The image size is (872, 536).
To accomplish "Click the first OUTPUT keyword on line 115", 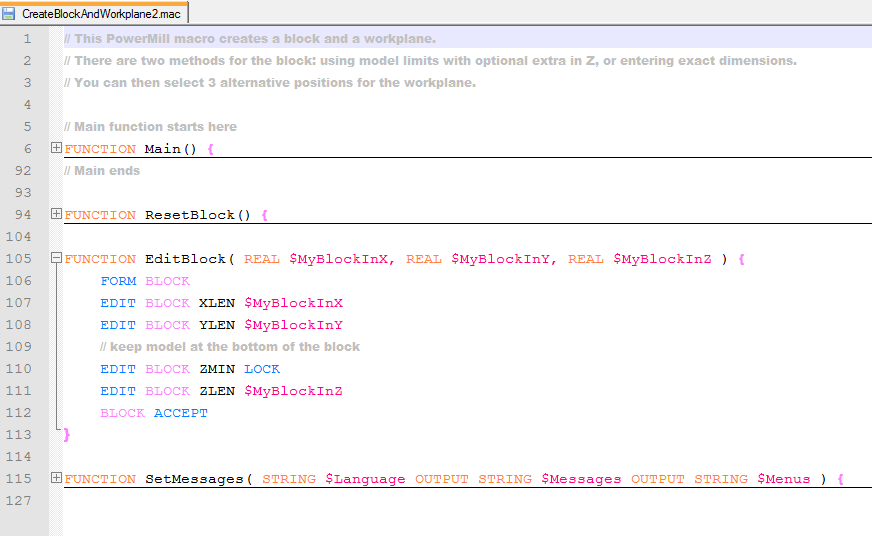I will [x=442, y=479].
